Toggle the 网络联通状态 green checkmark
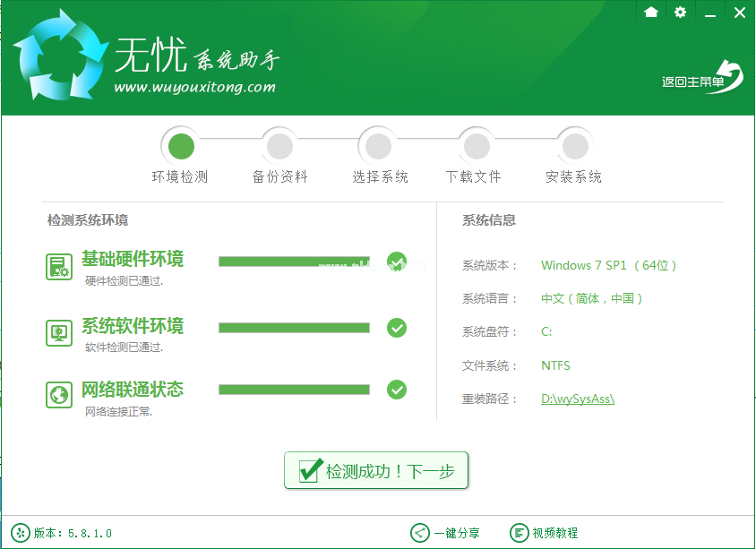 pyautogui.click(x=397, y=390)
